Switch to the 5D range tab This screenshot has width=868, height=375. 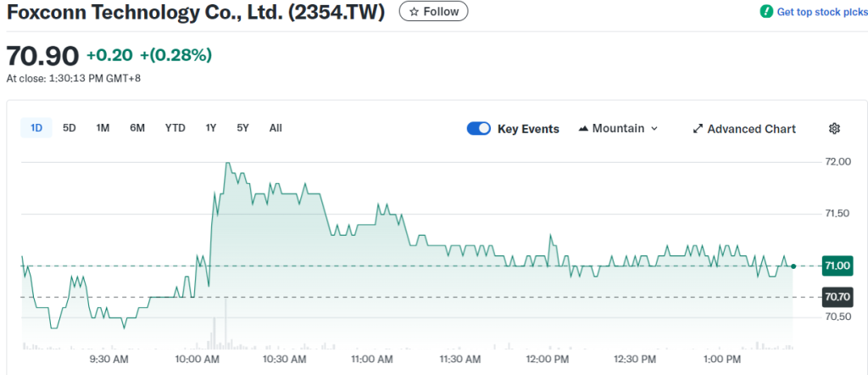pyautogui.click(x=70, y=128)
